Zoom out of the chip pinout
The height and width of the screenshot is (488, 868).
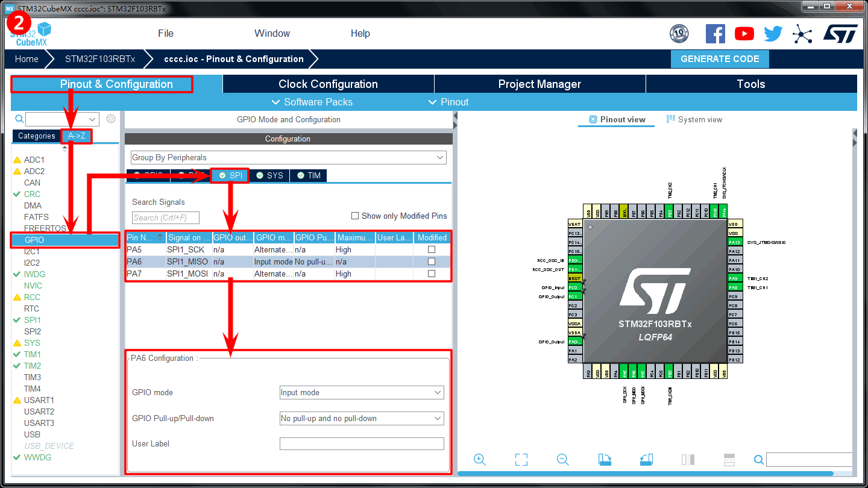563,460
